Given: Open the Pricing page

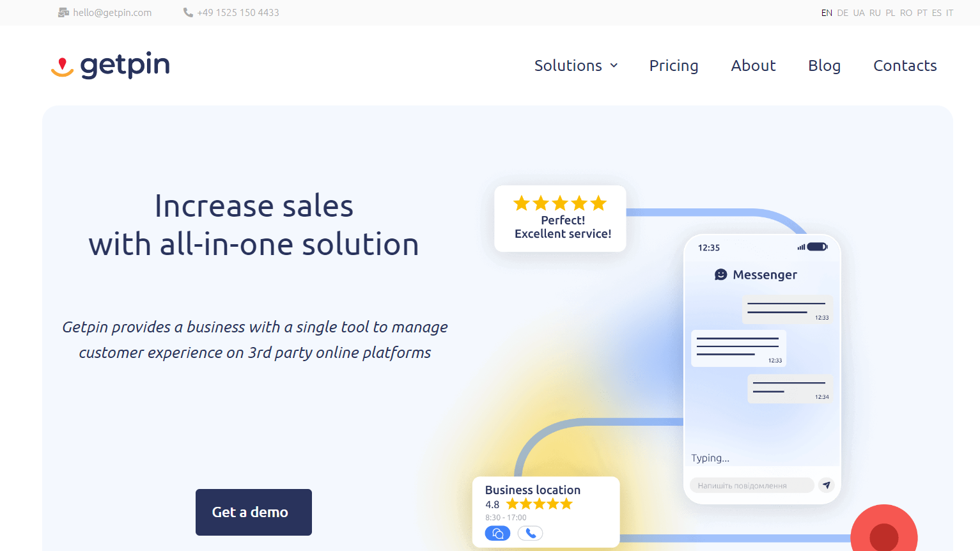Looking at the screenshot, I should coord(674,65).
